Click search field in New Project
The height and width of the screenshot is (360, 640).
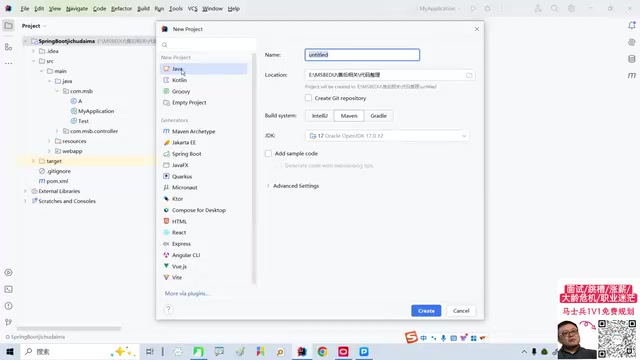pyautogui.click(x=208, y=44)
